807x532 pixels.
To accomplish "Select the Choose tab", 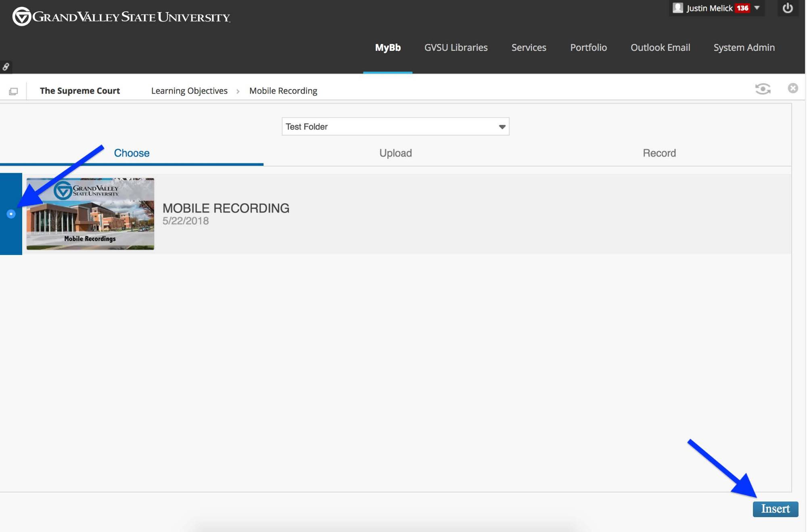I will point(132,153).
